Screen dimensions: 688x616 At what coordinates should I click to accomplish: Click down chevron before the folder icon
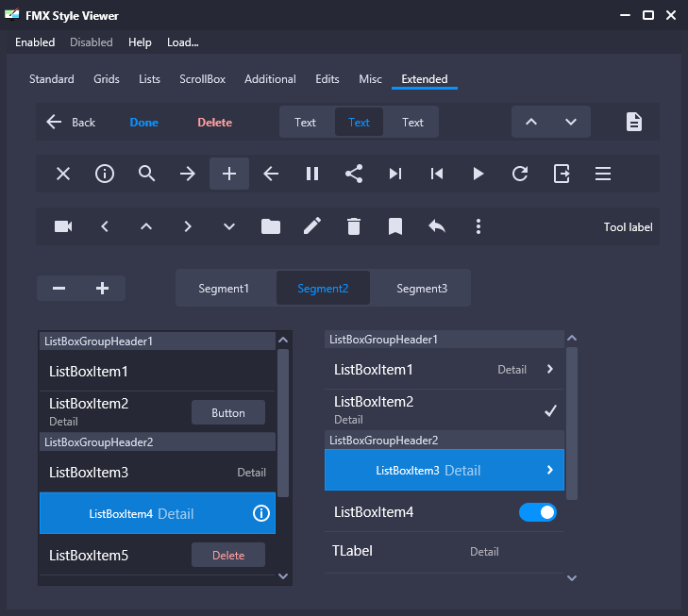(229, 226)
